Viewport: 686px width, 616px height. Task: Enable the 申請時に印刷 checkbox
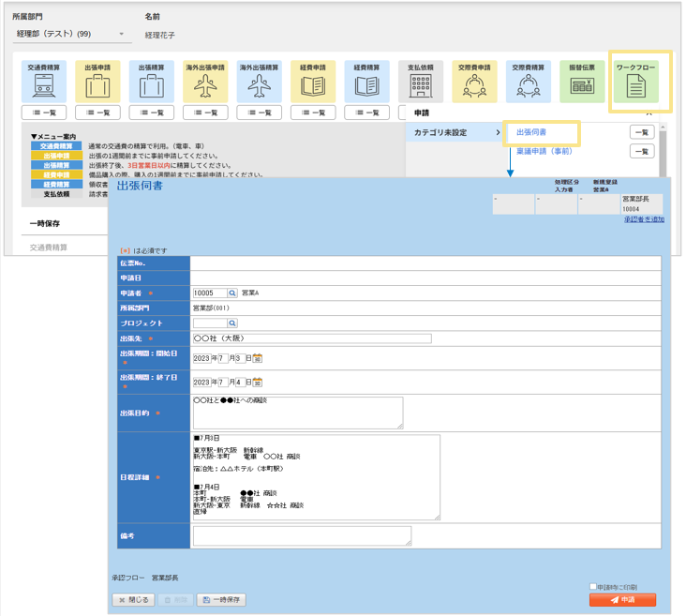click(x=593, y=587)
